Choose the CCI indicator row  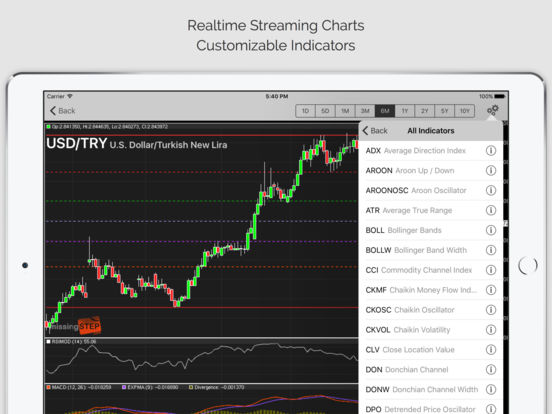(430, 270)
